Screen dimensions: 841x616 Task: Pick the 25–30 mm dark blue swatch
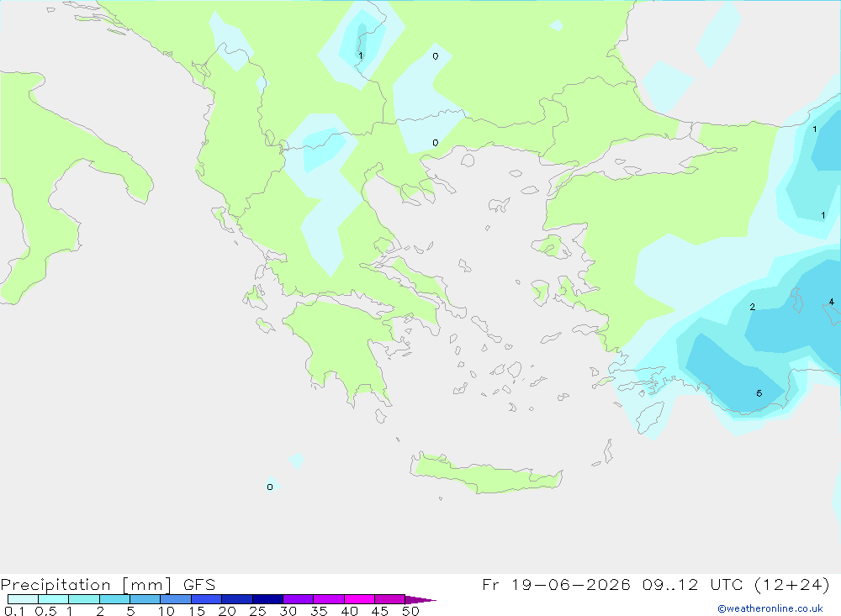click(x=267, y=599)
